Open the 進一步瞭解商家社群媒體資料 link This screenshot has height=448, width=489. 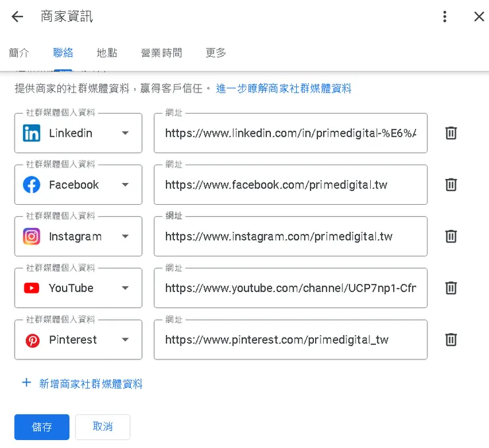(283, 89)
